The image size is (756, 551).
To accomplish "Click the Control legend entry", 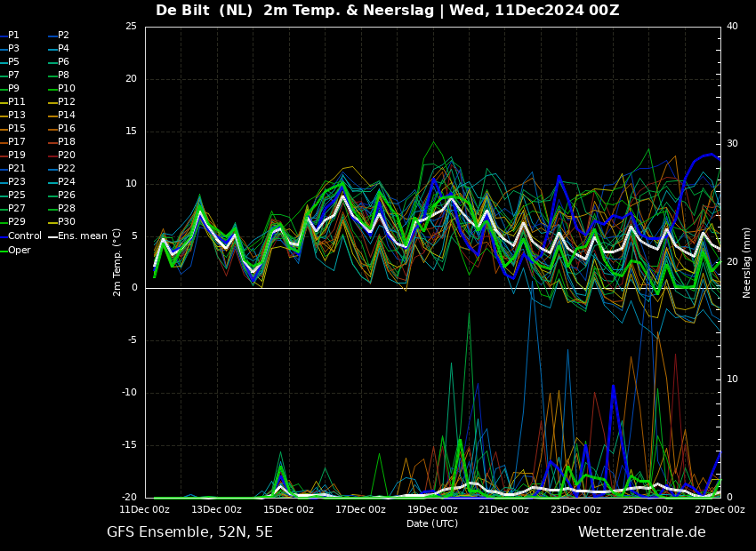I will [x=20, y=236].
